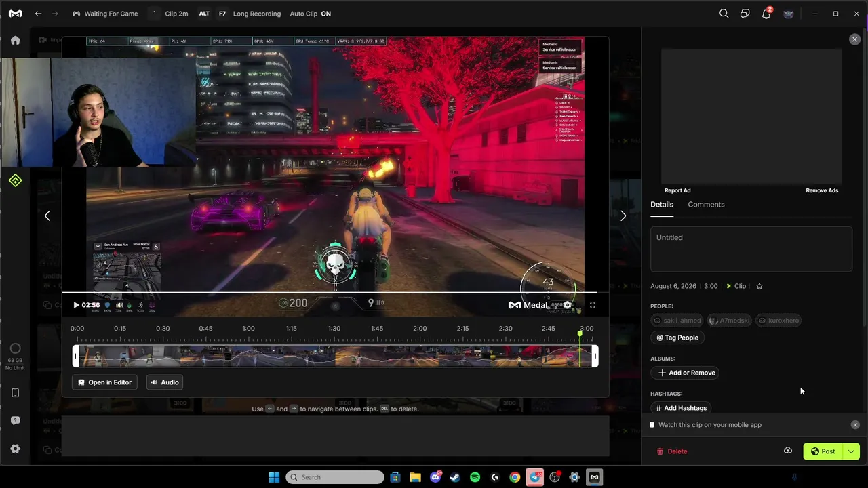Go to next clip arrow
Image resolution: width=868 pixels, height=488 pixels.
point(623,216)
